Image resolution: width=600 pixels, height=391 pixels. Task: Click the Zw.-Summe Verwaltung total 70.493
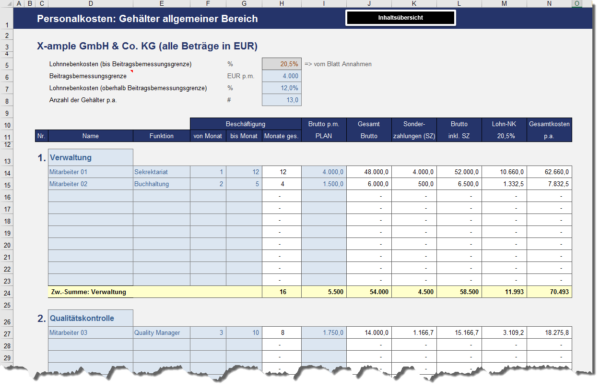click(549, 292)
